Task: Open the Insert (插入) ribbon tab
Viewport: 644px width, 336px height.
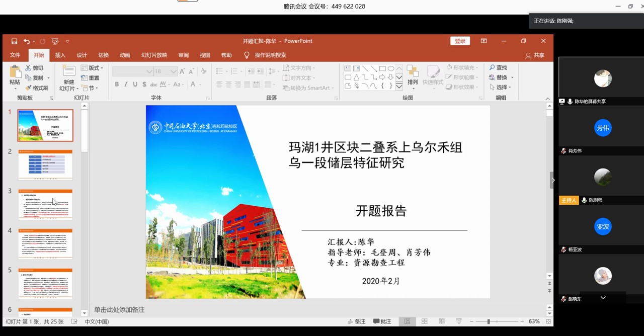Action: (60, 55)
